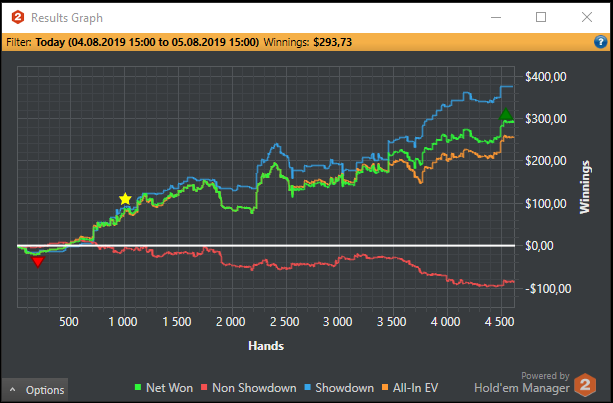Click the Hands axis title
The width and height of the screenshot is (613, 403).
pos(266,346)
